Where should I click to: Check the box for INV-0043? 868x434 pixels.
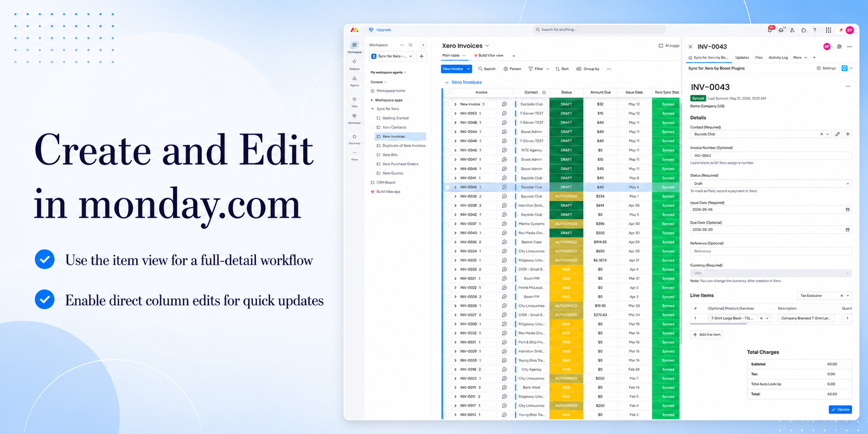(x=448, y=187)
